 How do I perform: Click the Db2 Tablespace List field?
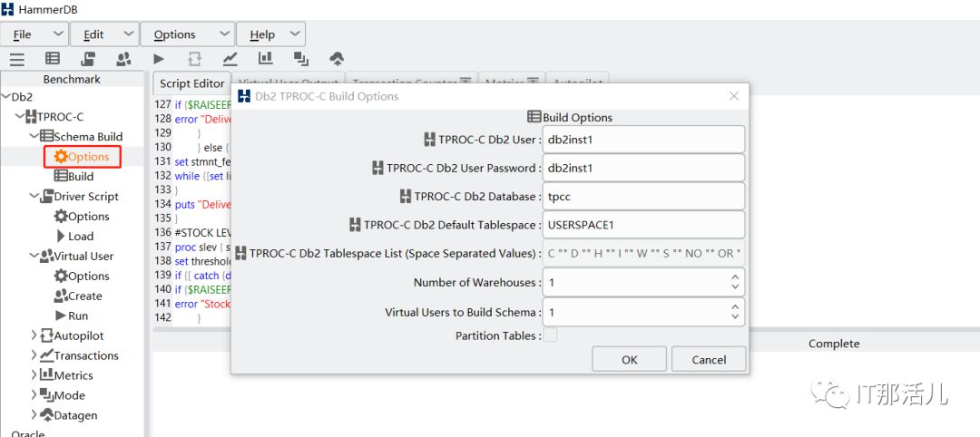[x=643, y=254]
